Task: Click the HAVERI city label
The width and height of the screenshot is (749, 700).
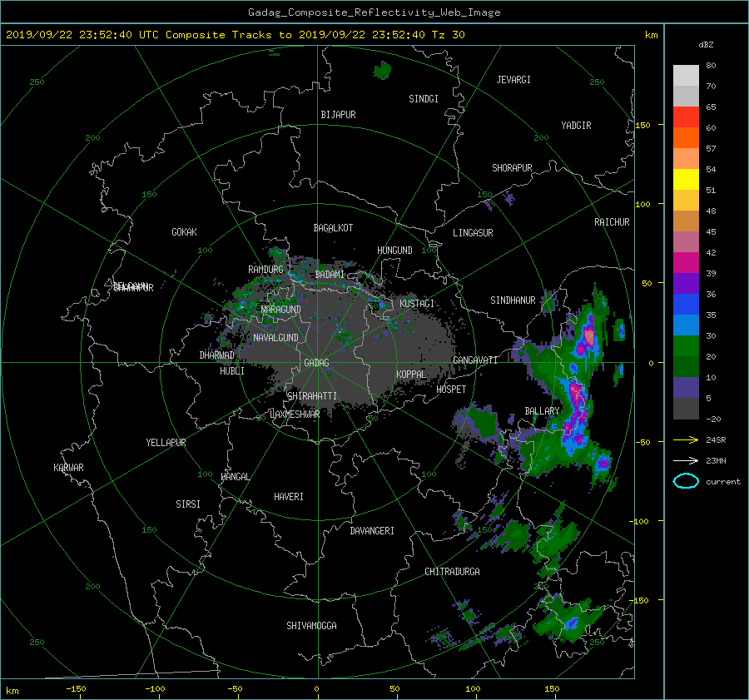Action: pos(289,496)
